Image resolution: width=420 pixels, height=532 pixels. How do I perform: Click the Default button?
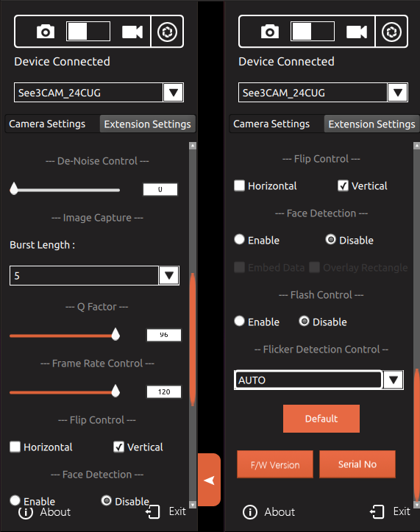(321, 419)
